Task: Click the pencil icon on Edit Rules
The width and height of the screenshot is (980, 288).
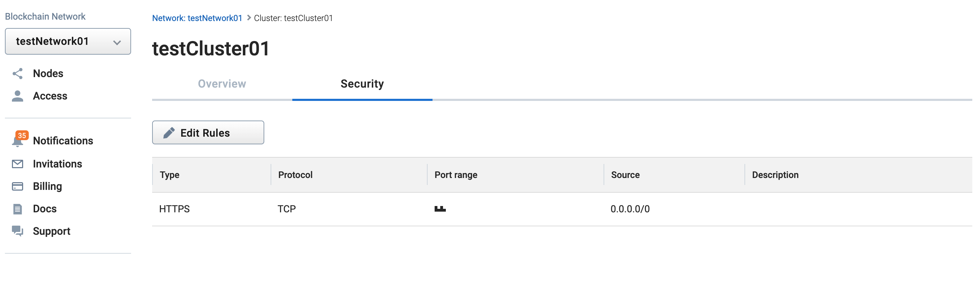Action: [x=169, y=133]
